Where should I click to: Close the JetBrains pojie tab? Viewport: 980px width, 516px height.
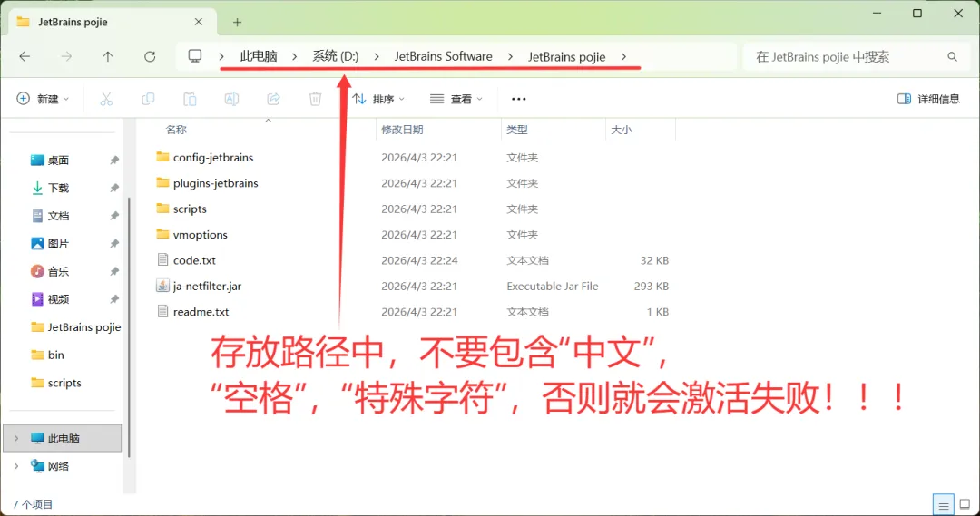click(x=198, y=22)
